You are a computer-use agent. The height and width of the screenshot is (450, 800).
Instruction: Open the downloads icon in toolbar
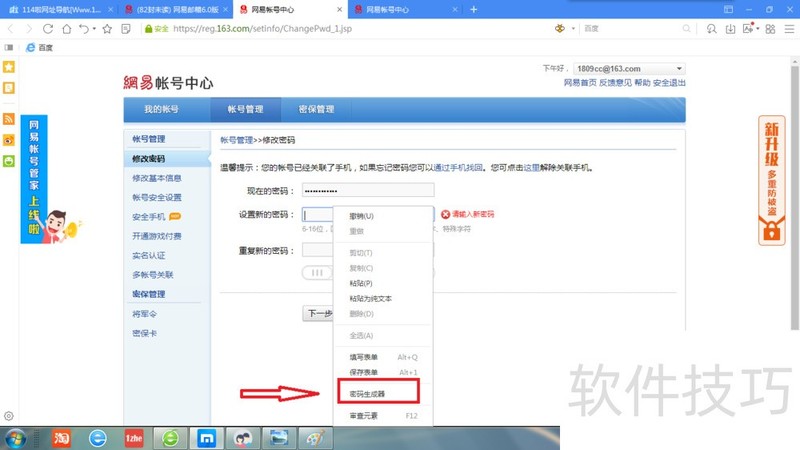730,29
